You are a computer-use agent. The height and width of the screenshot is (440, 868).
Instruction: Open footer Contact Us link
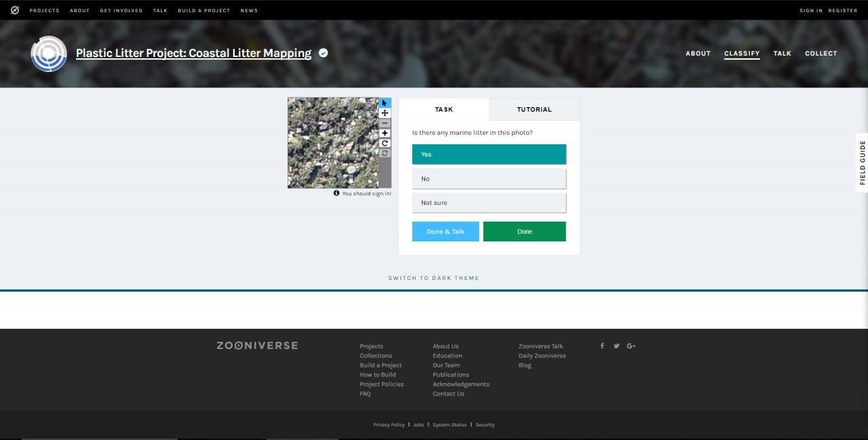448,394
